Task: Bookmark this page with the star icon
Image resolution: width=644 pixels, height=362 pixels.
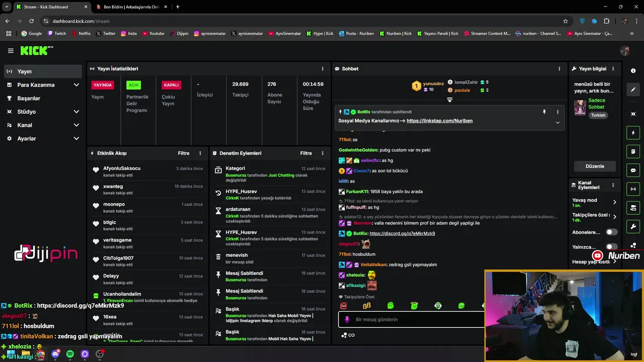Action: 566,21
